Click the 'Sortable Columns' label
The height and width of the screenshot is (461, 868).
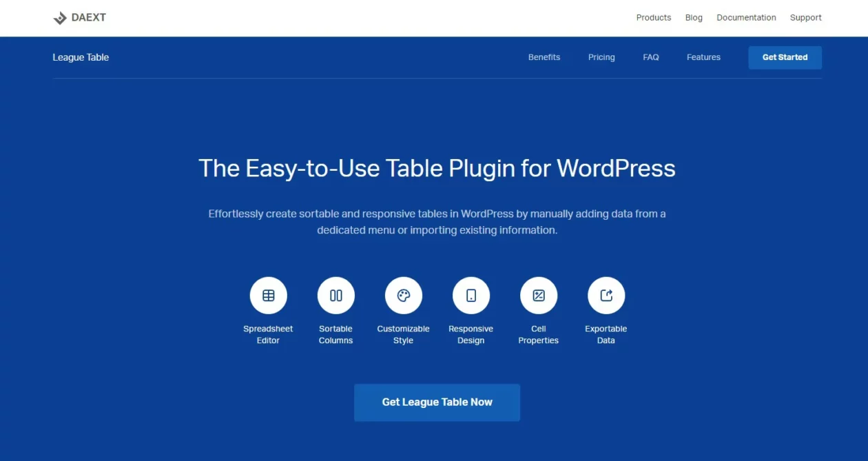[336, 335]
